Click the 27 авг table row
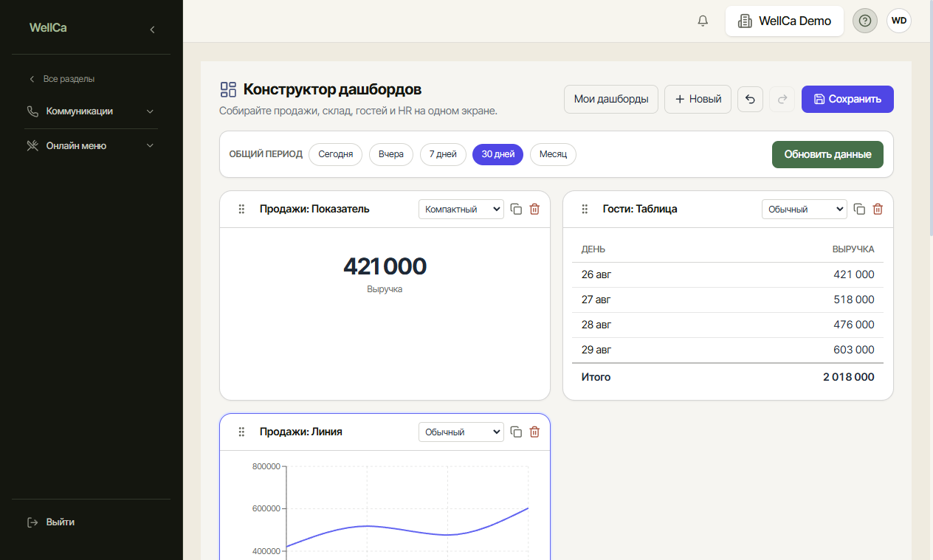The height and width of the screenshot is (560, 933). pyautogui.click(x=728, y=300)
